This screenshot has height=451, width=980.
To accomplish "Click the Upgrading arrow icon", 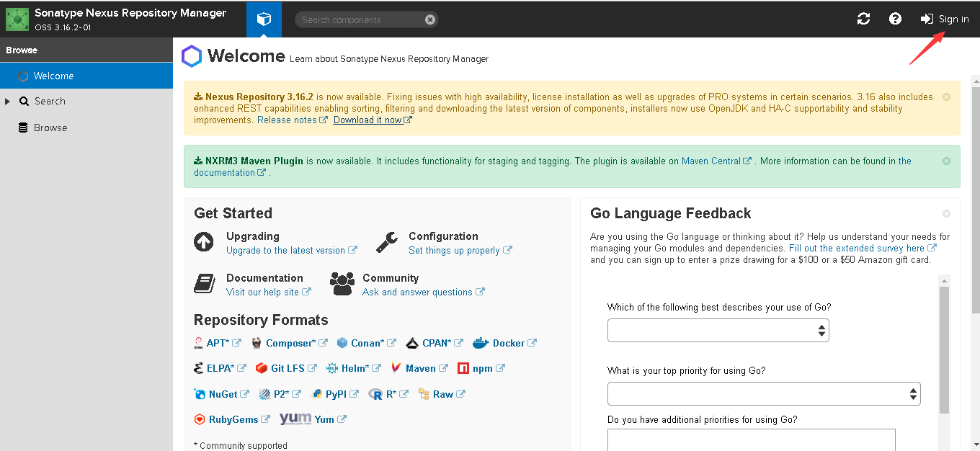I will (204, 242).
